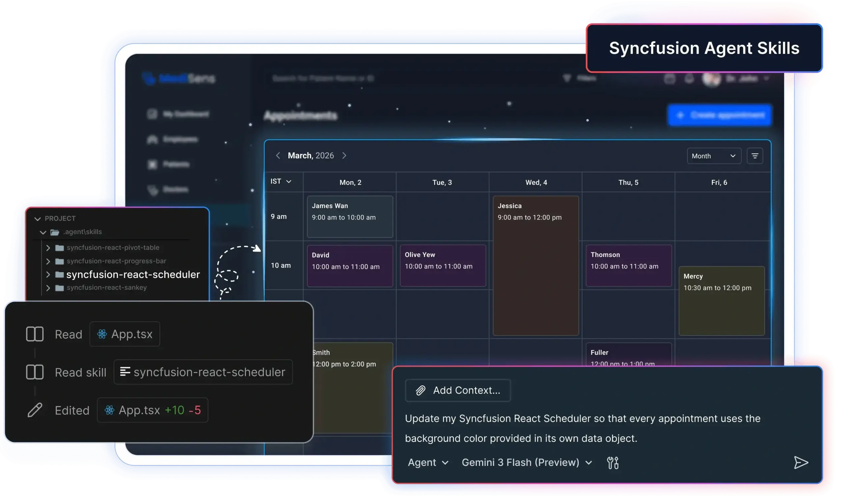843x504 pixels.
Task: Click the "Mon, 2" day header
Action: click(x=350, y=182)
